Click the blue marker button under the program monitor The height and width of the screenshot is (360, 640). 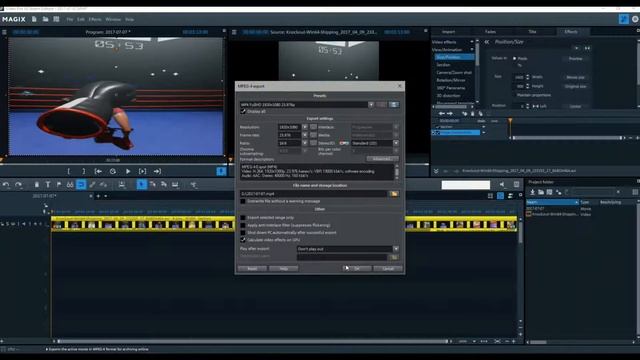(x=221, y=171)
